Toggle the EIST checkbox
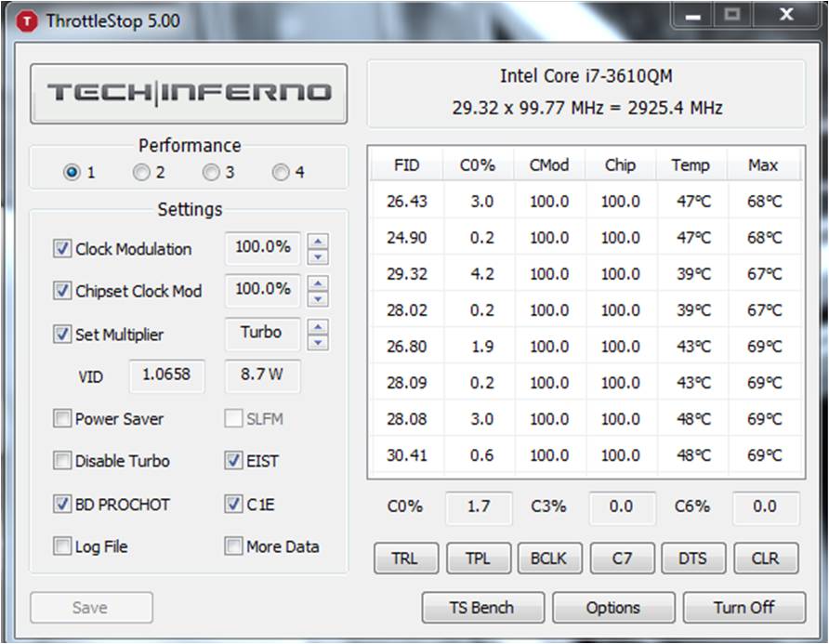The height and width of the screenshot is (644, 829). coord(233,461)
